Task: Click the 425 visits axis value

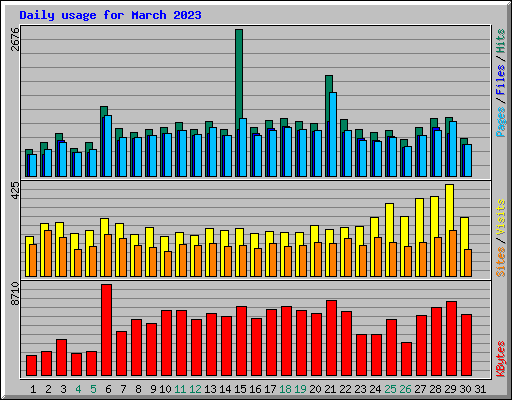Action: [15, 191]
